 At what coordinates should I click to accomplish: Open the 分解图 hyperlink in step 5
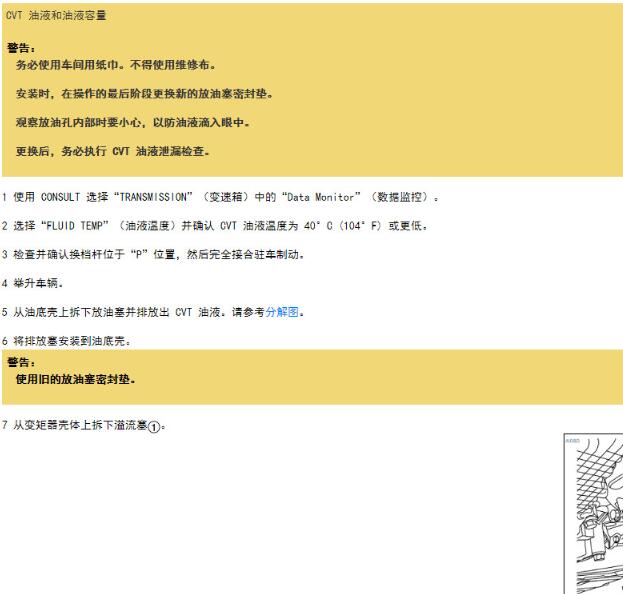pyautogui.click(x=282, y=312)
